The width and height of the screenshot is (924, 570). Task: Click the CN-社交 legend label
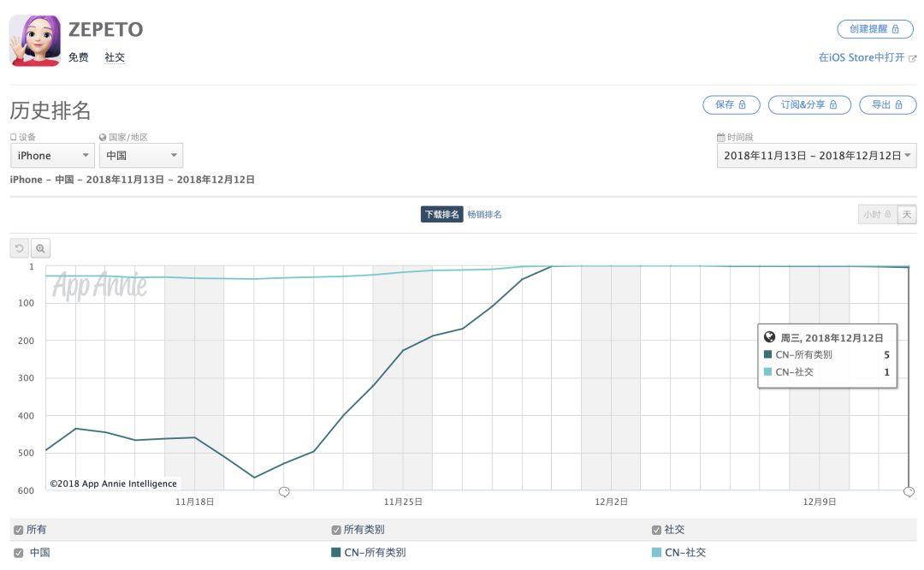tap(685, 553)
